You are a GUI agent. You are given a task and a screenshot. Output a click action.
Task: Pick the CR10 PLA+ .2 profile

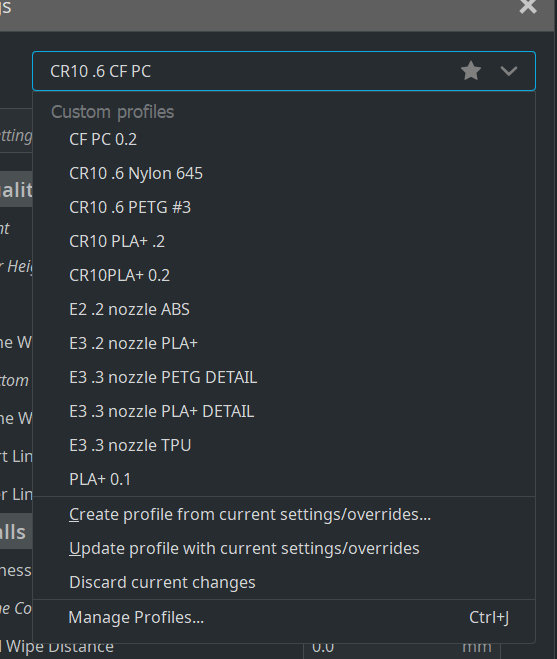pos(284,242)
